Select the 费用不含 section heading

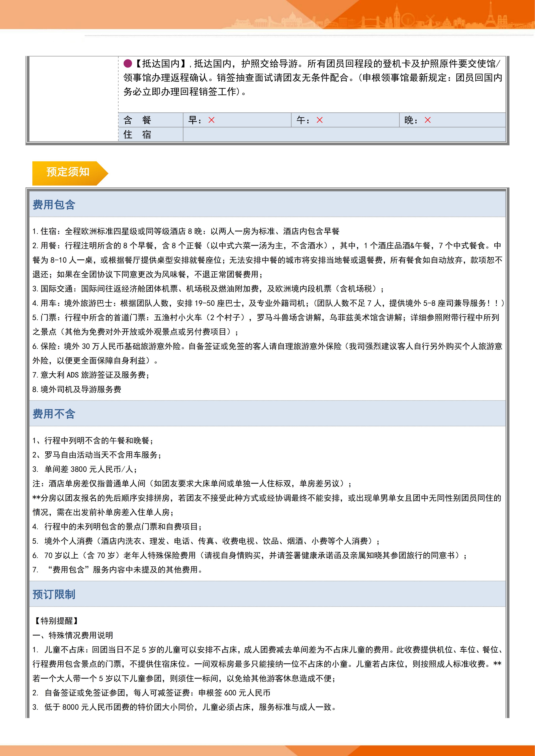tap(54, 414)
